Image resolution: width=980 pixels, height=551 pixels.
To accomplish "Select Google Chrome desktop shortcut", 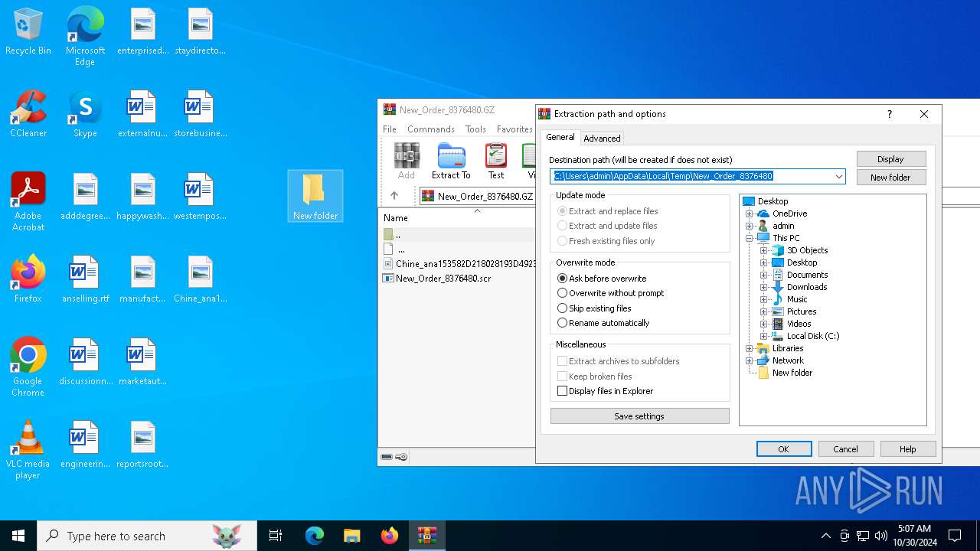I will 28,367.
